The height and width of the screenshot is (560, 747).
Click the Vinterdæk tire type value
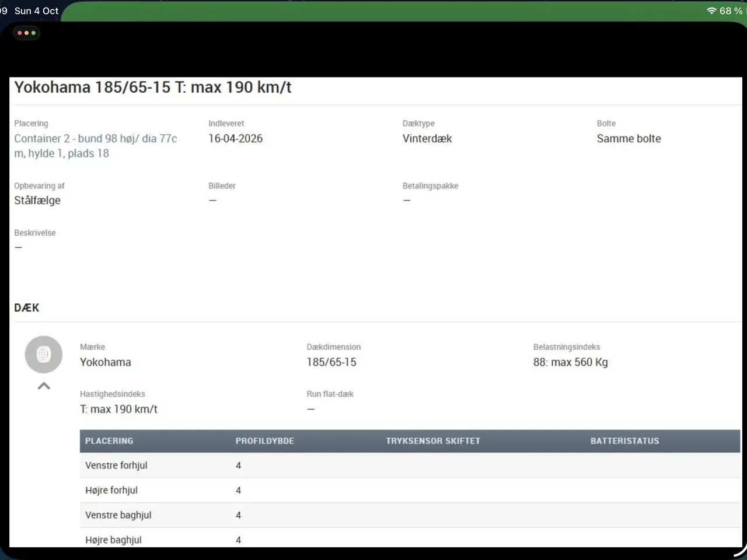point(427,139)
